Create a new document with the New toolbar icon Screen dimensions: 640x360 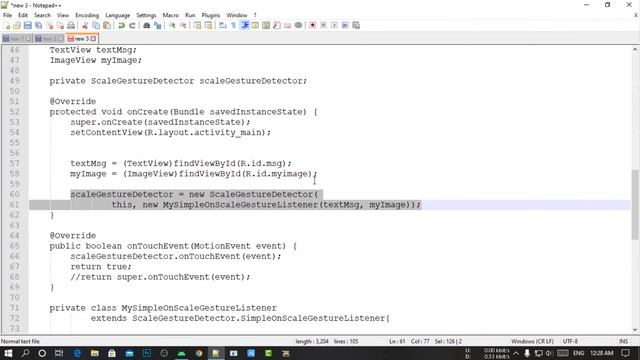coord(7,25)
